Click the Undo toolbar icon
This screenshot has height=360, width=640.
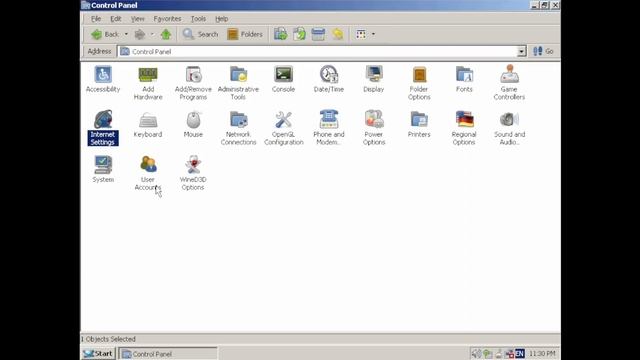[338, 34]
